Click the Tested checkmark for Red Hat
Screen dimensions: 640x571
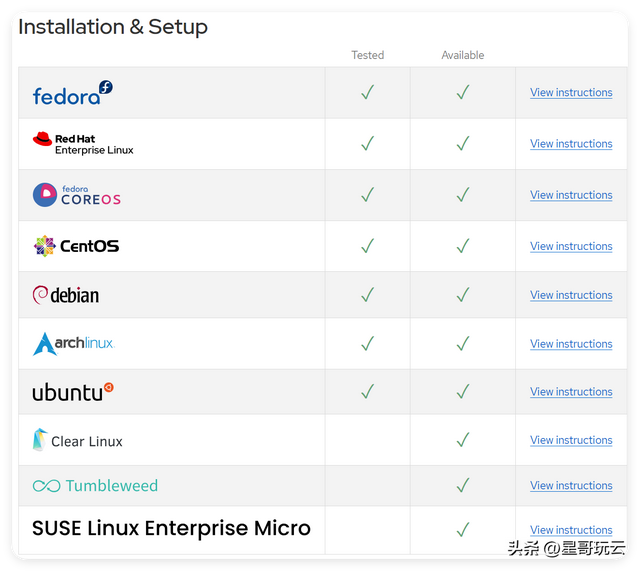point(368,143)
